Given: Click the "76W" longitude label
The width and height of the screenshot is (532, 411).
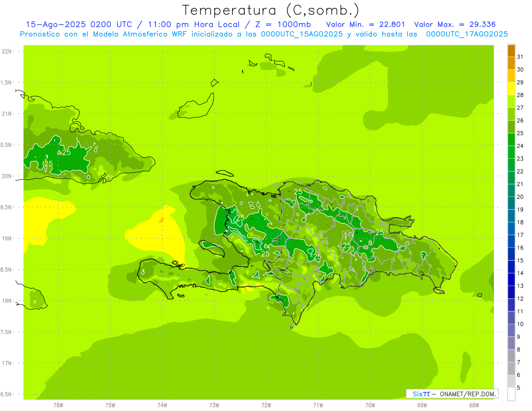Looking at the screenshot, I should tap(58, 405).
